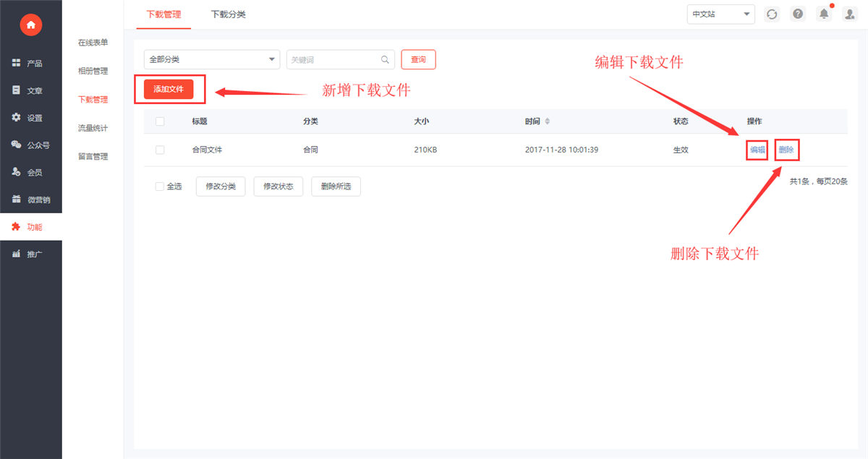The height and width of the screenshot is (459, 868).
Task: Sort by 时间 column sort arrows
Action: tap(548, 121)
